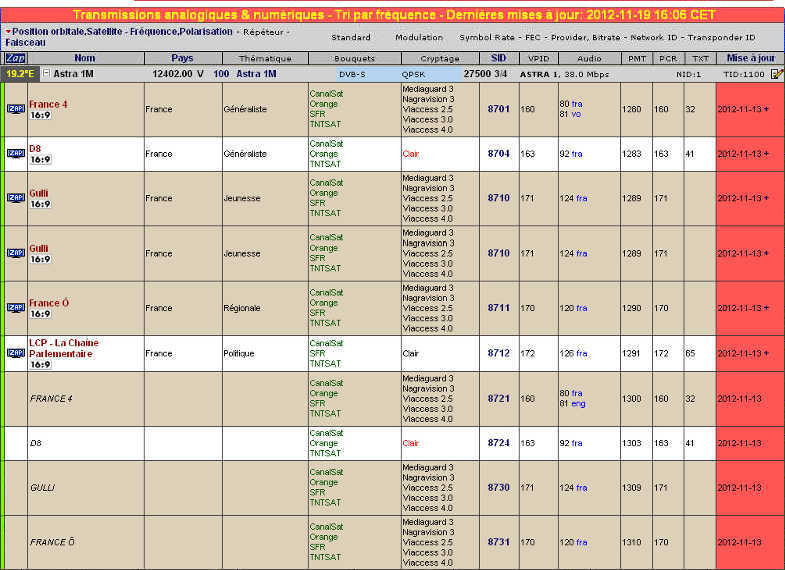Click the TNTSAT bouquet in the SID 8724 row

tap(325, 453)
